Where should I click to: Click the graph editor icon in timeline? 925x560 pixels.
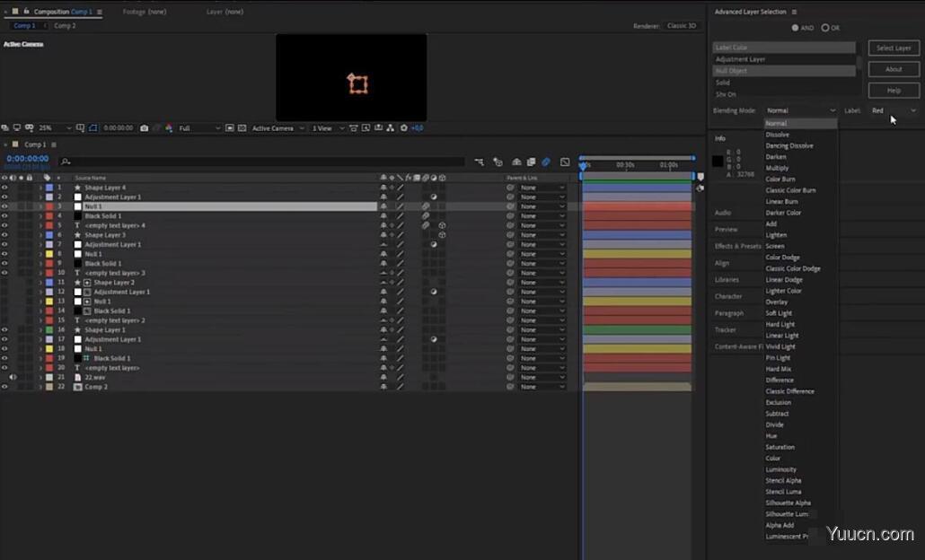[565, 162]
